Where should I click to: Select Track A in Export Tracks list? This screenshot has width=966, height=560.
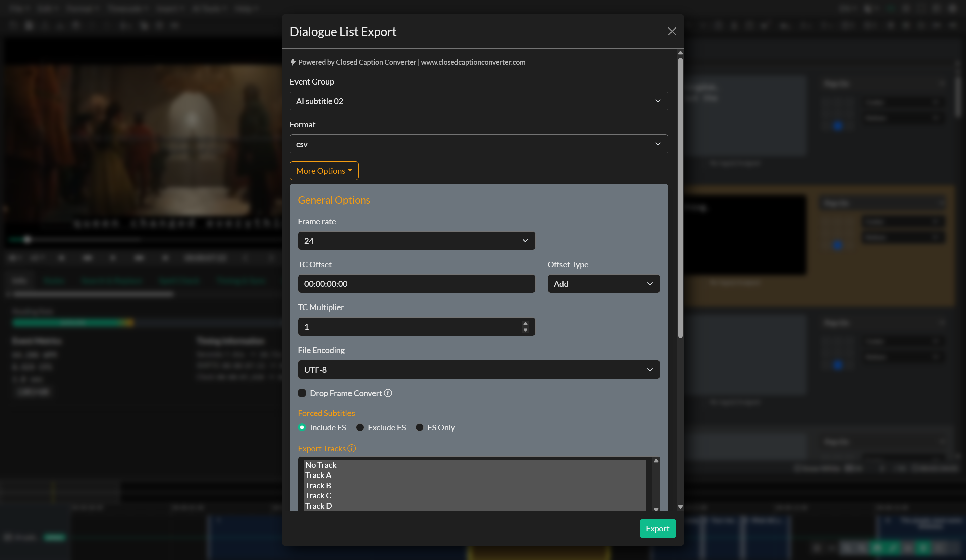pyautogui.click(x=475, y=475)
